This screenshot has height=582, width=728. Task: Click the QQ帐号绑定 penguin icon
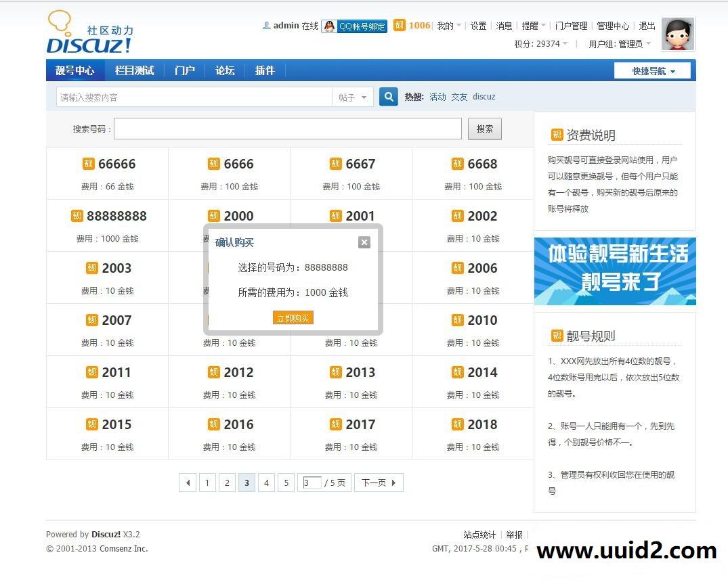click(329, 26)
